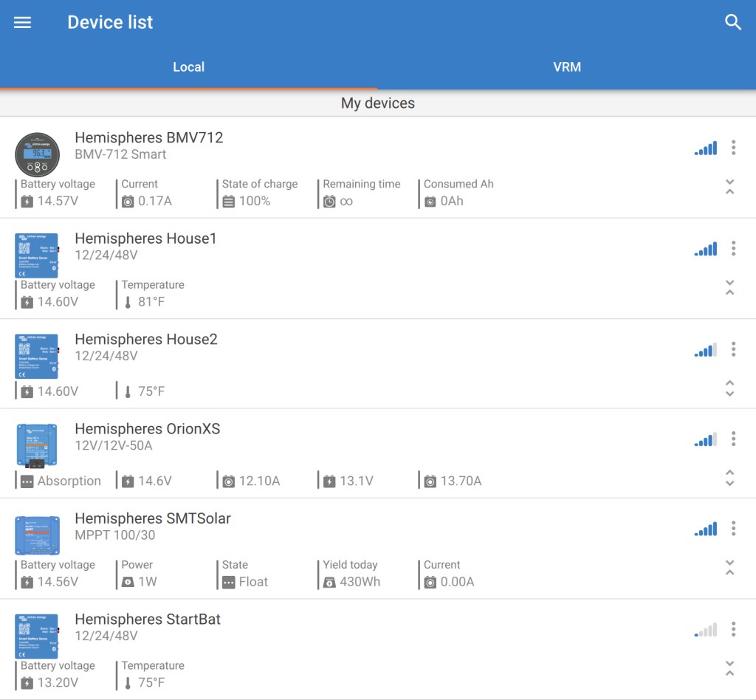Viewport: 756px width, 700px height.
Task: Open the Hemispheres SMTSolar device
Action: point(153,519)
